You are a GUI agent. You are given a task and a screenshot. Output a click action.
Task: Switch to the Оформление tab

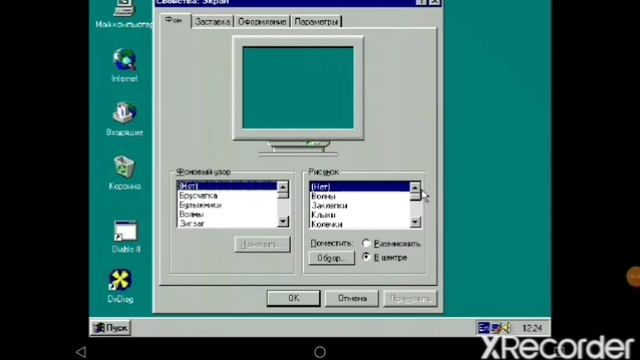tap(262, 21)
